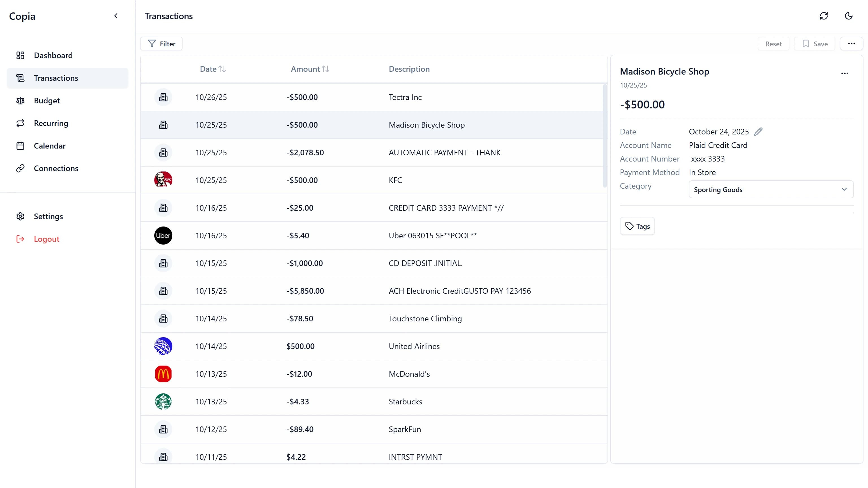Viewport: 868px width, 488px height.
Task: Refresh transactions with the sync icon
Action: click(824, 16)
